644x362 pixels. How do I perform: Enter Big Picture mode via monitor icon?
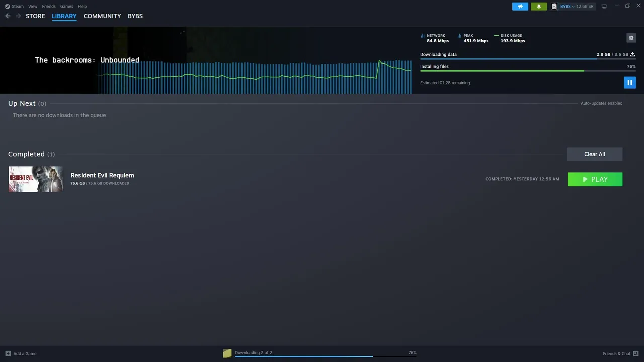pyautogui.click(x=604, y=6)
